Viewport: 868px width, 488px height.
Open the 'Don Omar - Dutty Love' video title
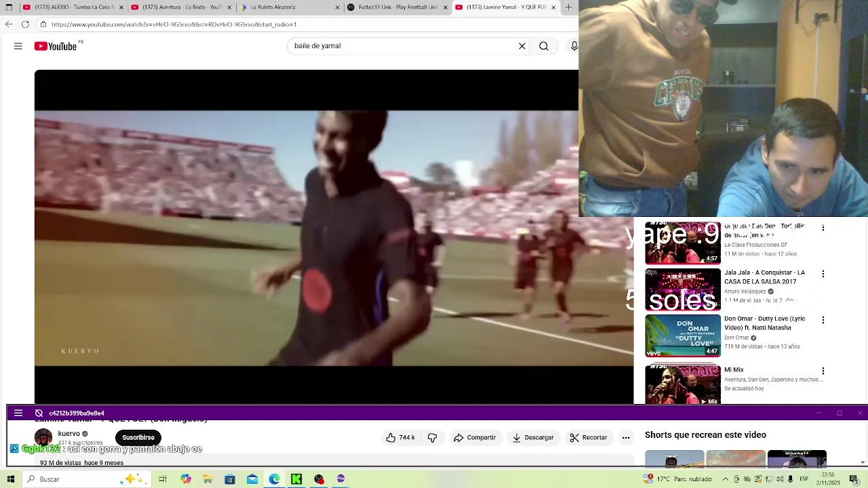coord(765,323)
